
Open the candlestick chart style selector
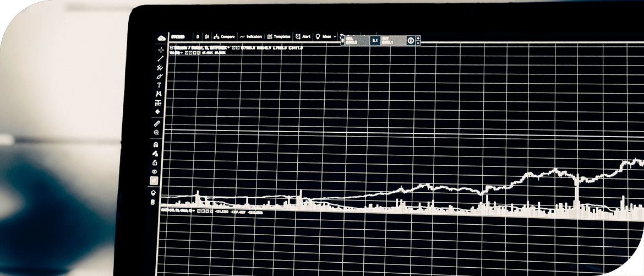(206, 36)
